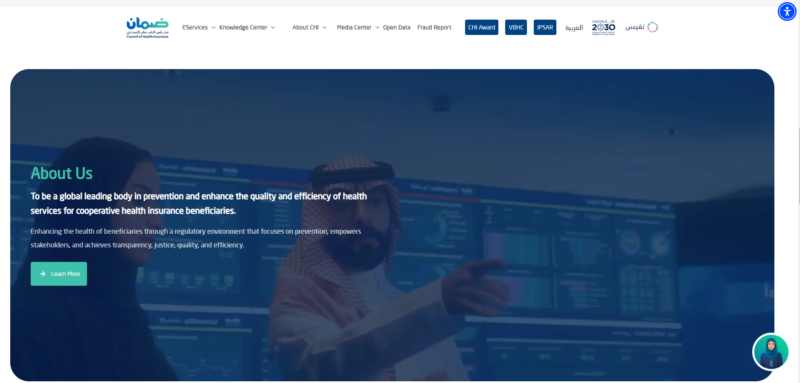The image size is (800, 383).
Task: Click the CHI Award button
Action: click(x=481, y=28)
